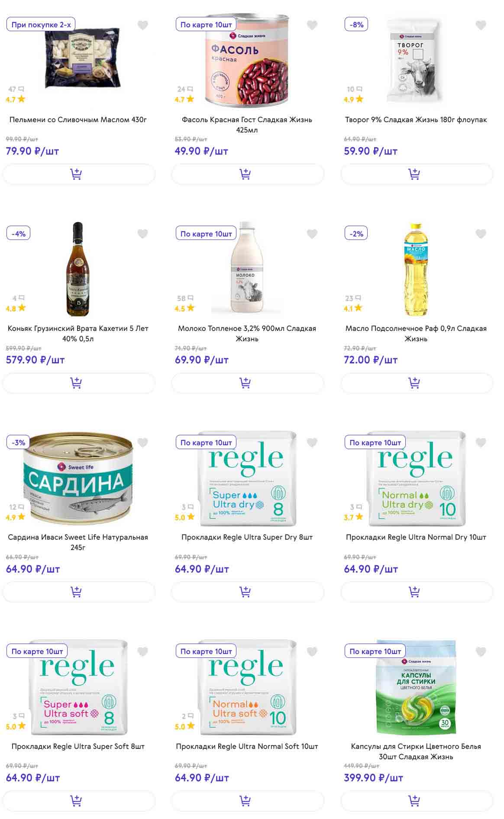This screenshot has height=819, width=504.
Task: Toggle favorite heart on Масло Подсолнечное
Action: click(x=481, y=234)
